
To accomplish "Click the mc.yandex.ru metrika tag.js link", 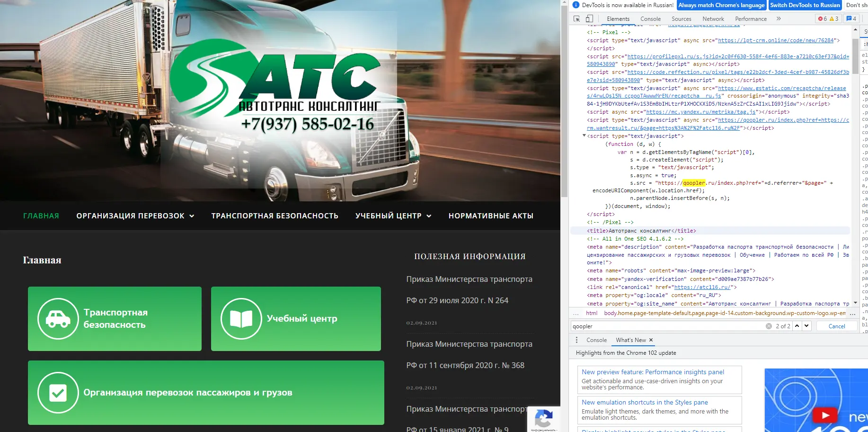I will pos(700,112).
